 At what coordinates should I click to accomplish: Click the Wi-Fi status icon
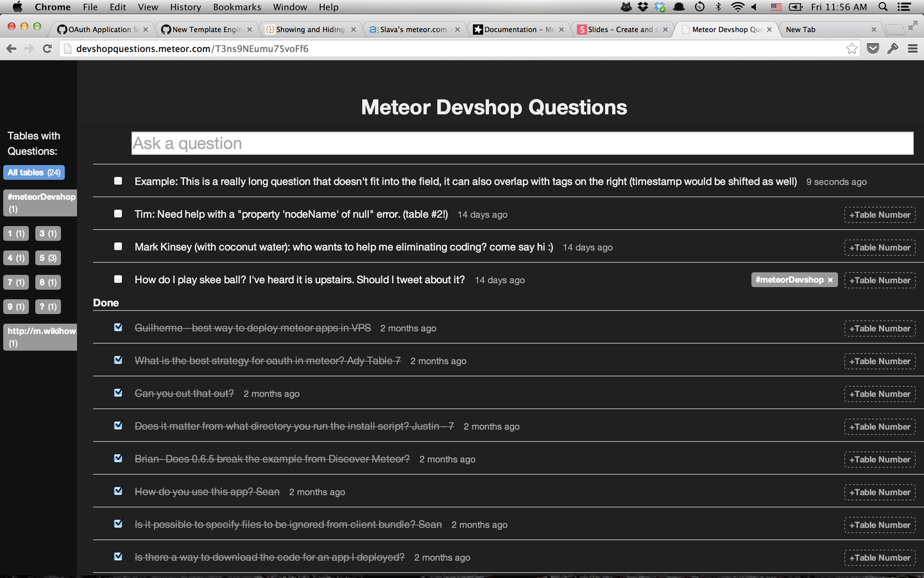[737, 6]
